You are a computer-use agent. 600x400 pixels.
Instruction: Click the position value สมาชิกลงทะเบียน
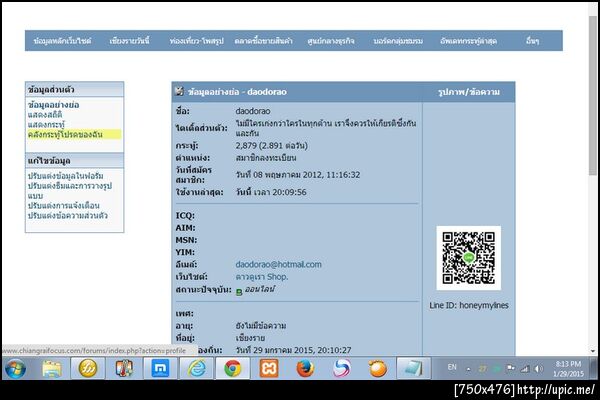[x=266, y=158]
